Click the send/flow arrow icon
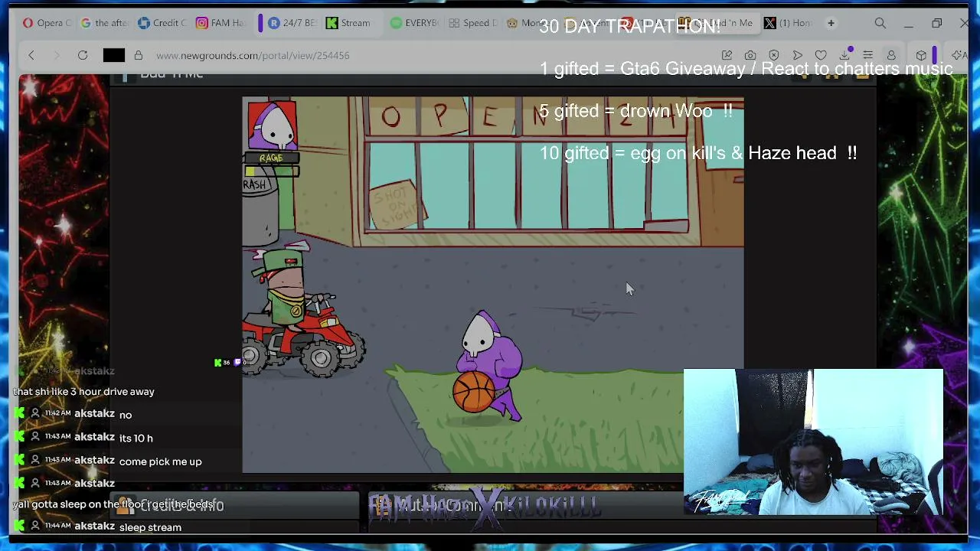Viewport: 980px width, 551px height. (797, 55)
